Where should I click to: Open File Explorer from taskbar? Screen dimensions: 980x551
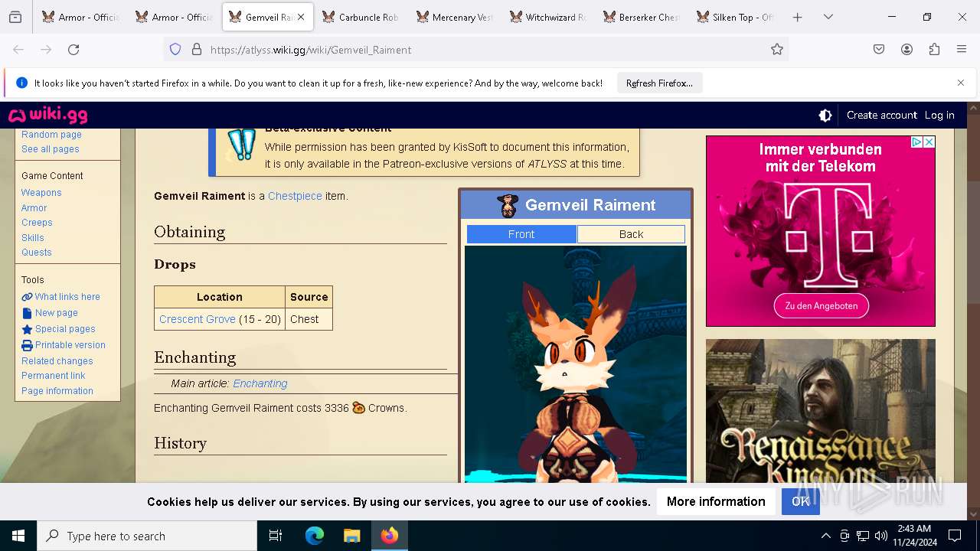(x=351, y=536)
